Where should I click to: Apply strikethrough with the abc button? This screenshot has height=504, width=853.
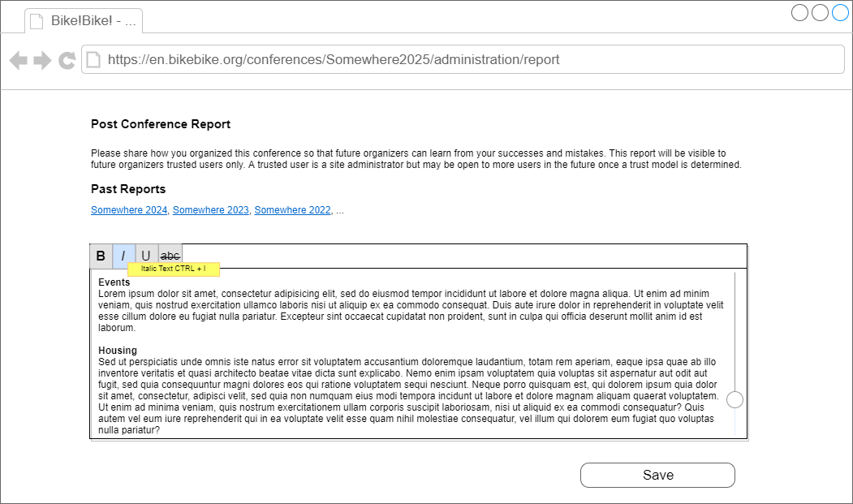coord(170,256)
